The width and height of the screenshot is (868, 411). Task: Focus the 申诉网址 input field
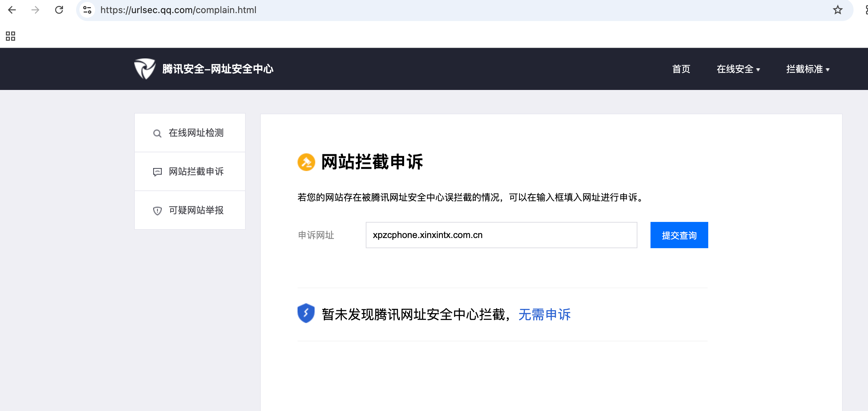501,235
